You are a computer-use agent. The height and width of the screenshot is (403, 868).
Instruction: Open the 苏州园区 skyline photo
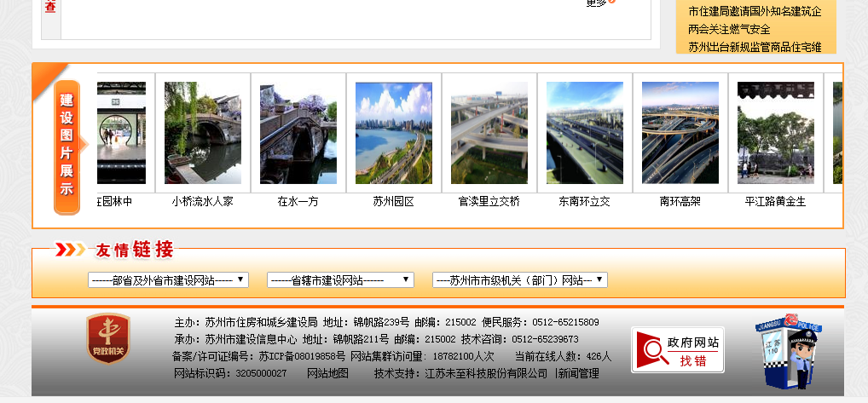click(x=394, y=133)
